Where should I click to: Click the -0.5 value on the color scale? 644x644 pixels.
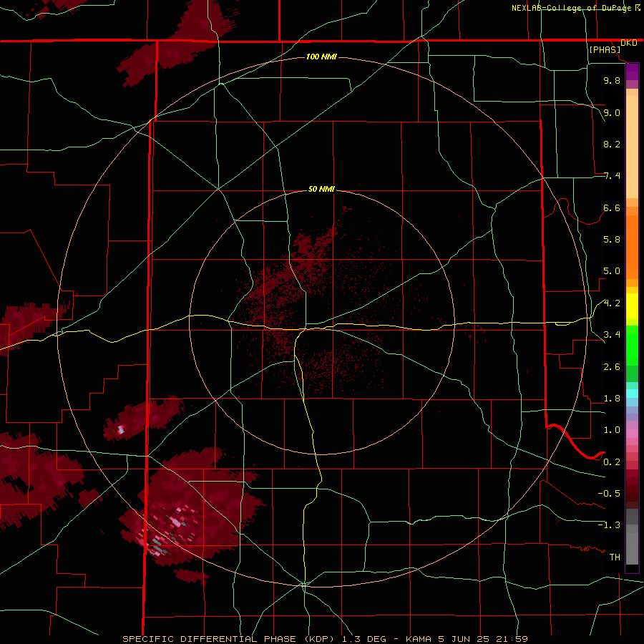point(609,494)
